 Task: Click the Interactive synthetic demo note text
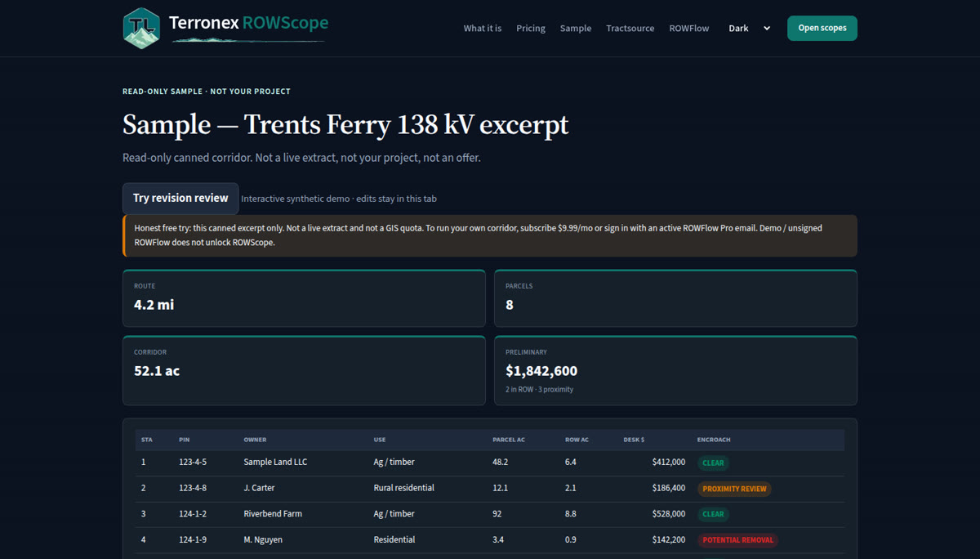(x=339, y=199)
